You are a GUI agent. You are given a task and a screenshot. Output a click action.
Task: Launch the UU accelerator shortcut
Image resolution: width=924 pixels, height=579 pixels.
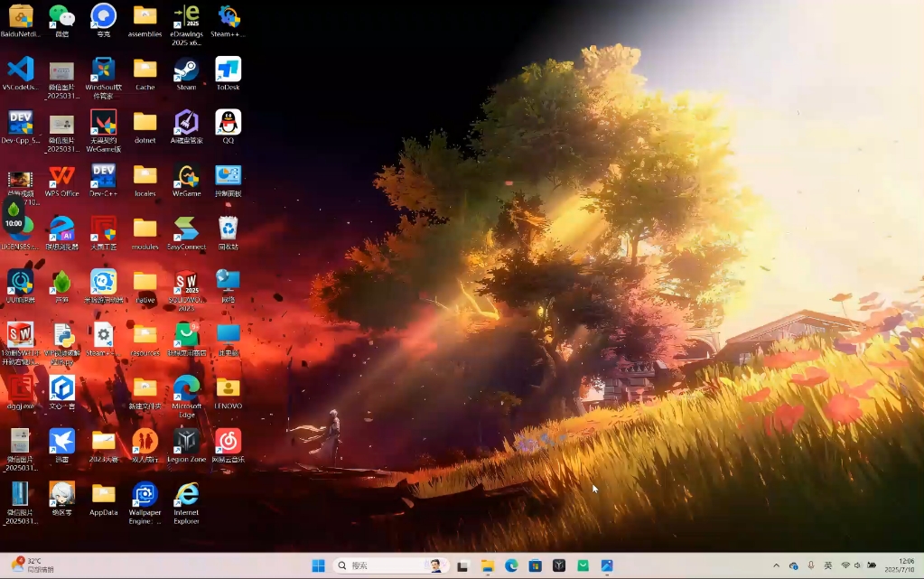coord(21,282)
